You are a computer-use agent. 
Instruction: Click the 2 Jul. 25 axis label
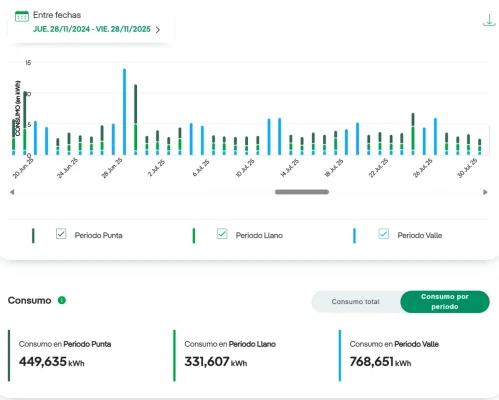[x=157, y=168]
